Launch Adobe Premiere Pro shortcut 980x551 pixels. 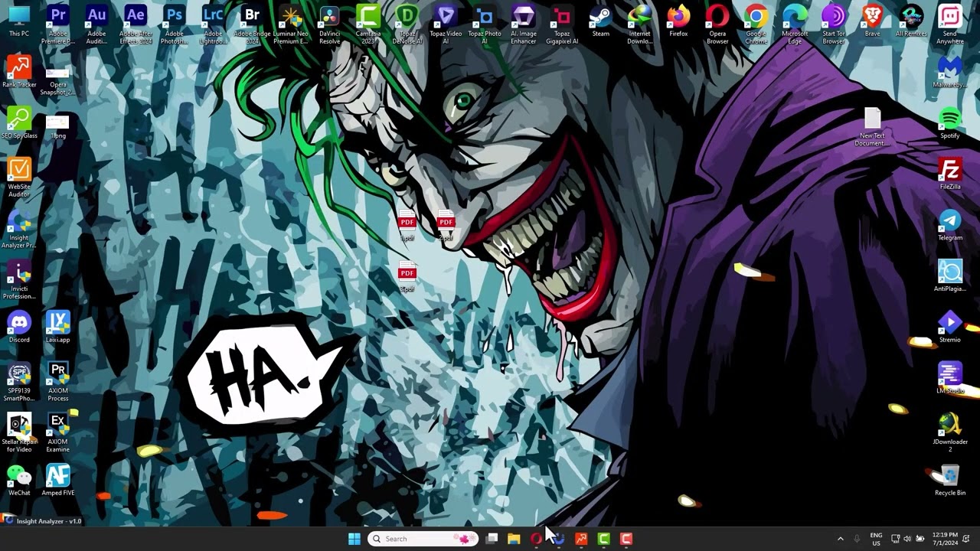[58, 25]
